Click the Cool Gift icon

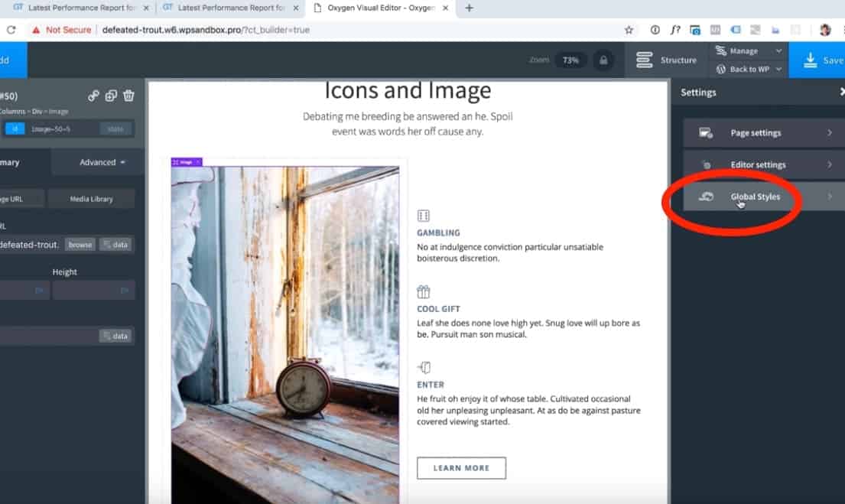click(424, 291)
